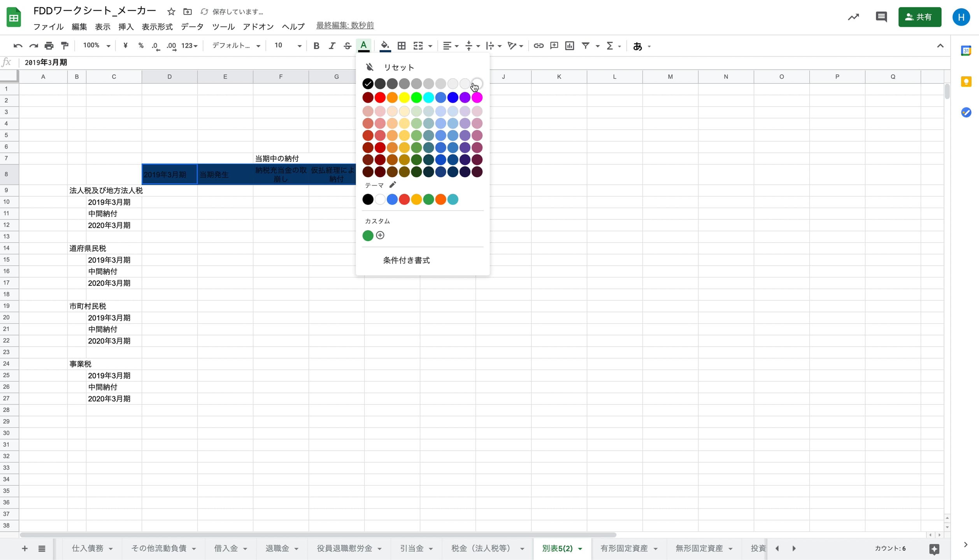Toggle bold formatting
Image resolution: width=979 pixels, height=560 pixels.
316,46
